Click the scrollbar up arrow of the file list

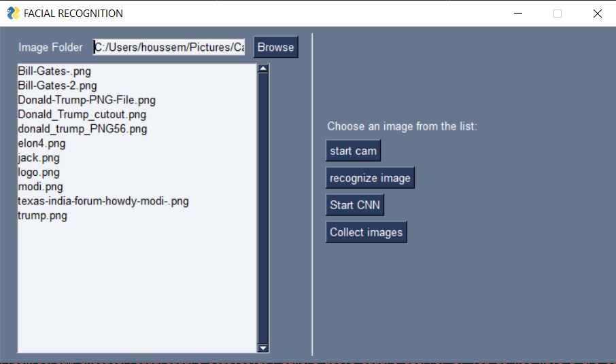pyautogui.click(x=263, y=69)
